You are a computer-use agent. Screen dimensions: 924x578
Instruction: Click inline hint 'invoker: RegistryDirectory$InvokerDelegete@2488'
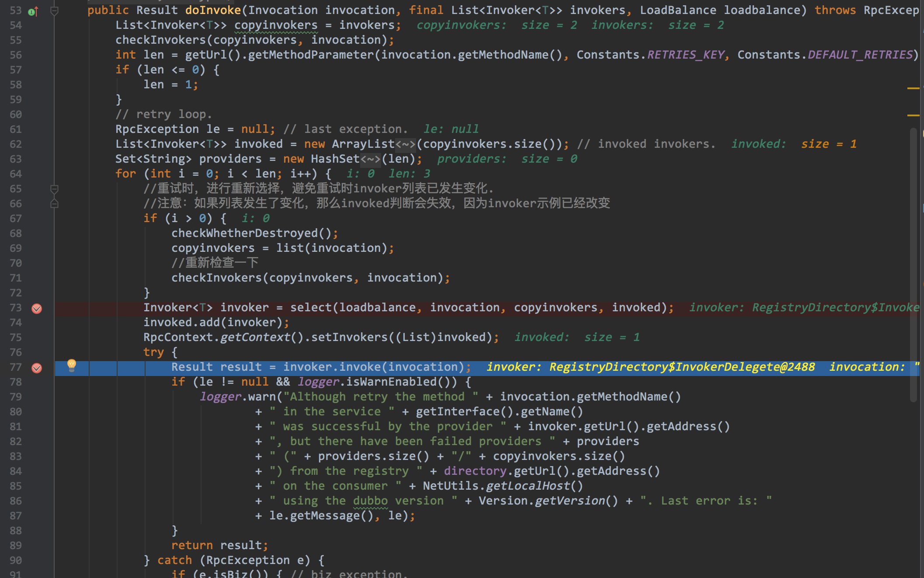[x=650, y=367]
